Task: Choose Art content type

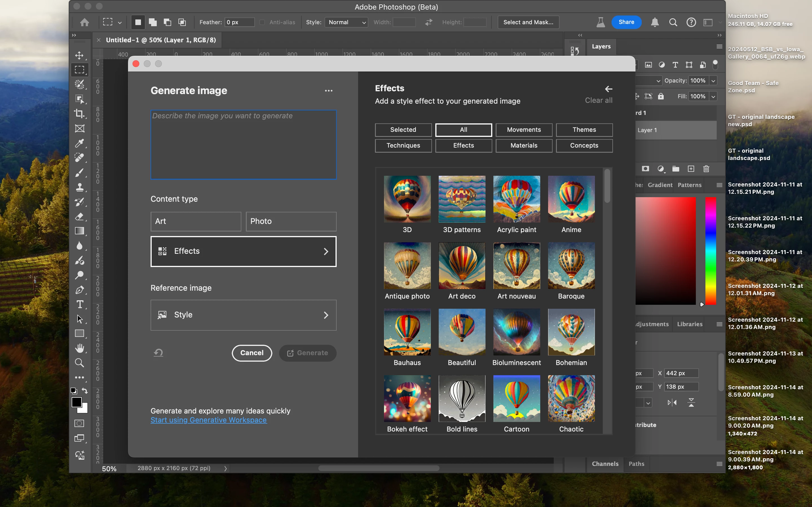Action: [x=196, y=221]
